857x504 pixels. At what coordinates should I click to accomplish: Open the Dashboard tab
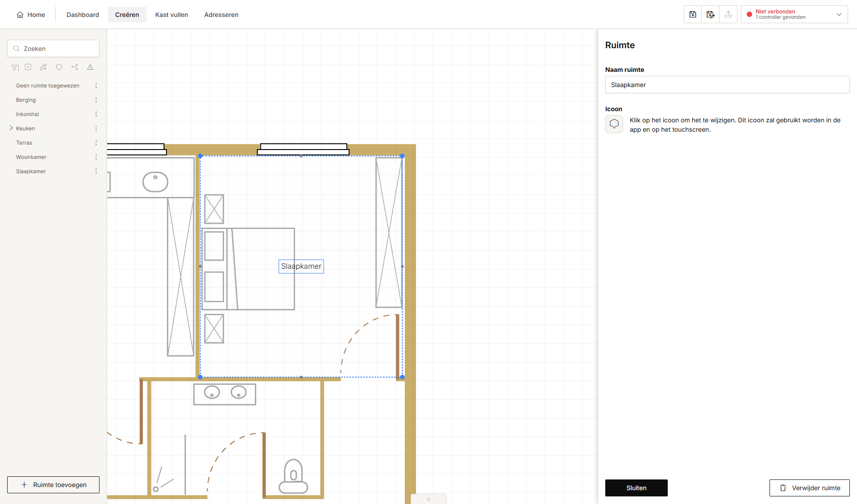pos(83,15)
